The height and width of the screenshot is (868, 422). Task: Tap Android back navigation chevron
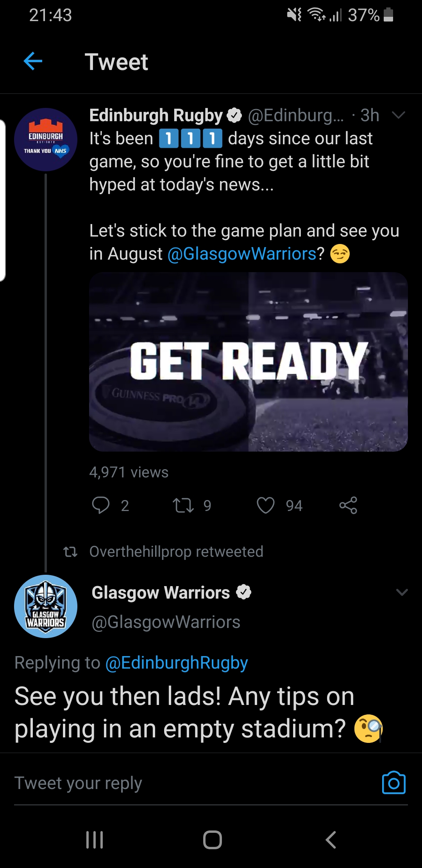point(331,839)
